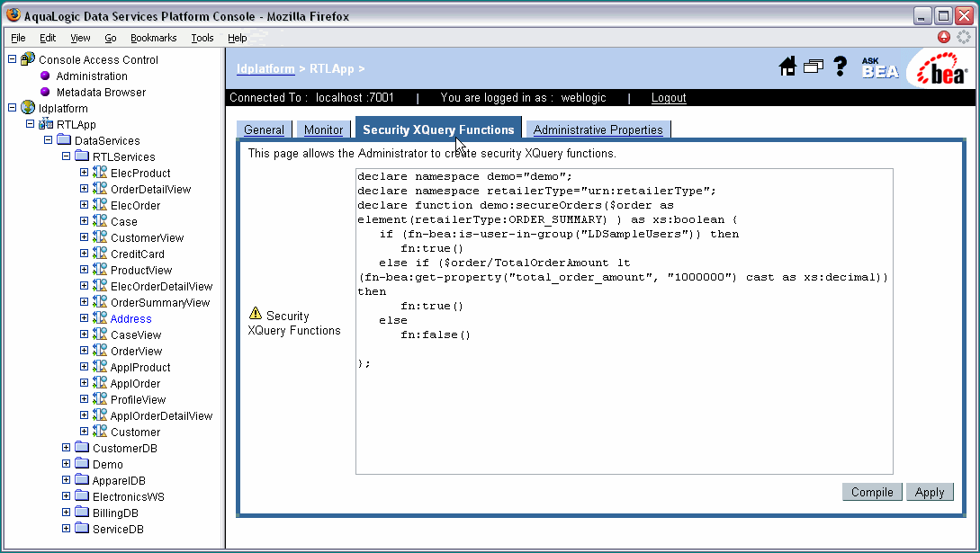The image size is (980, 553).
Task: Select the CaseView tree item
Action: [x=136, y=335]
